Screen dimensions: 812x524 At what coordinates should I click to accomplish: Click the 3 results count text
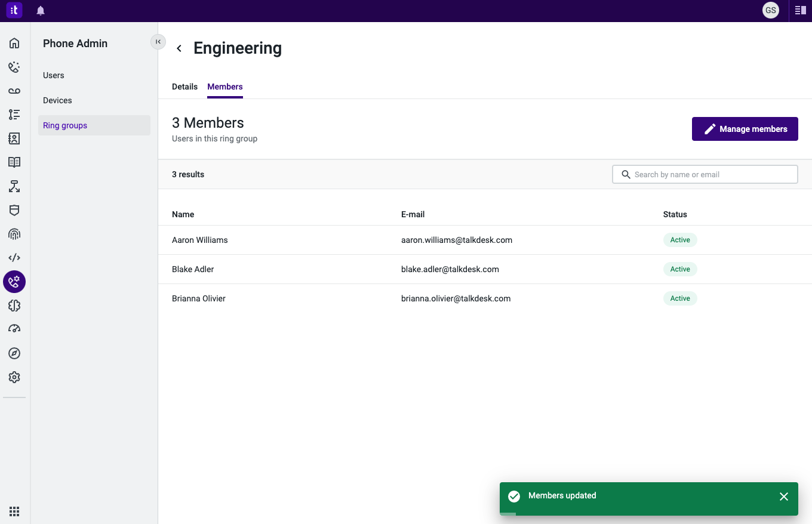pyautogui.click(x=188, y=174)
